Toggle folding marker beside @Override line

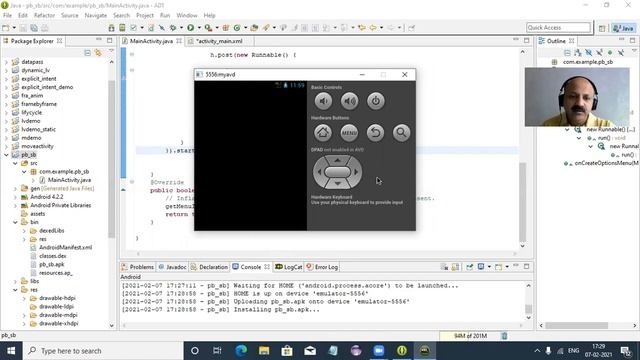(x=132, y=182)
